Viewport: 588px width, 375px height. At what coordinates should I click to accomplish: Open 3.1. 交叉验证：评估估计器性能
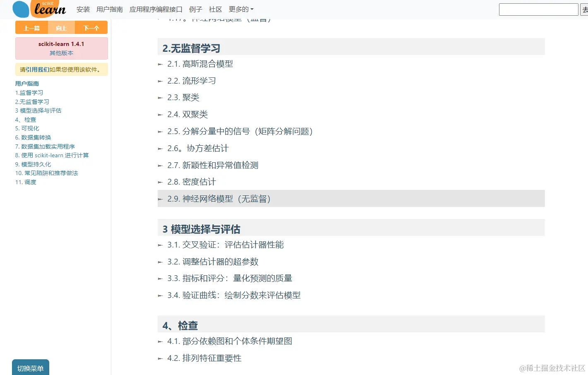pos(226,245)
